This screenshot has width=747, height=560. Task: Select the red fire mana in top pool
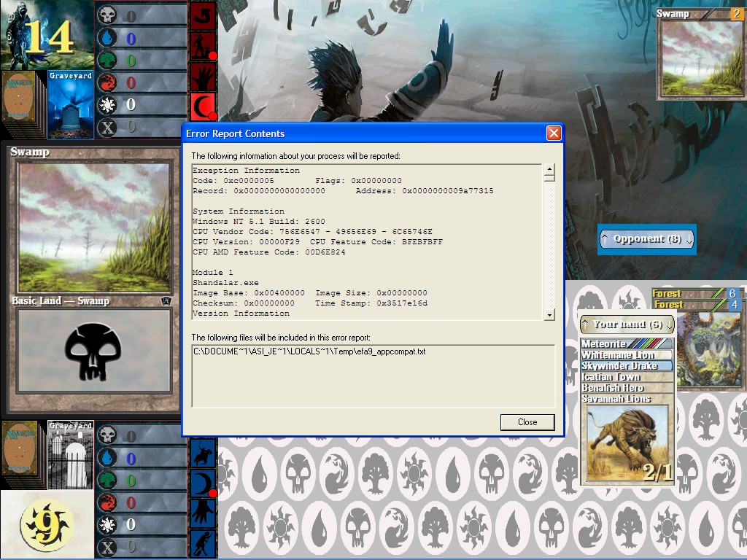[107, 82]
